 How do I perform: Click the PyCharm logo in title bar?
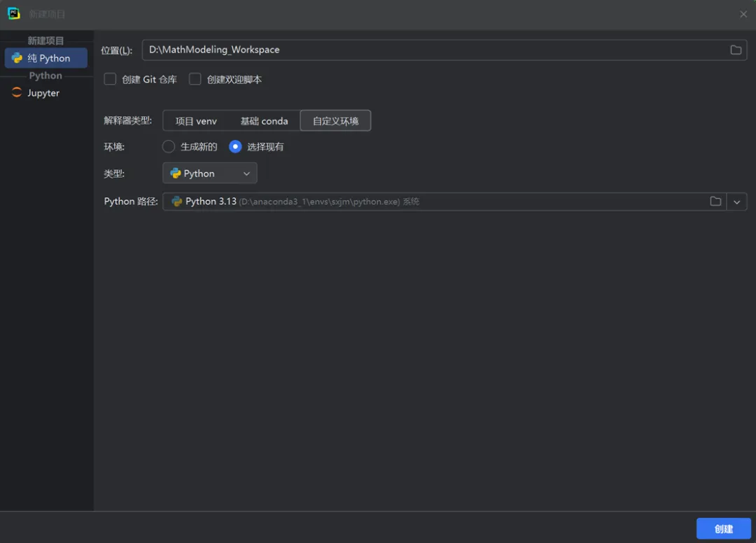click(13, 13)
